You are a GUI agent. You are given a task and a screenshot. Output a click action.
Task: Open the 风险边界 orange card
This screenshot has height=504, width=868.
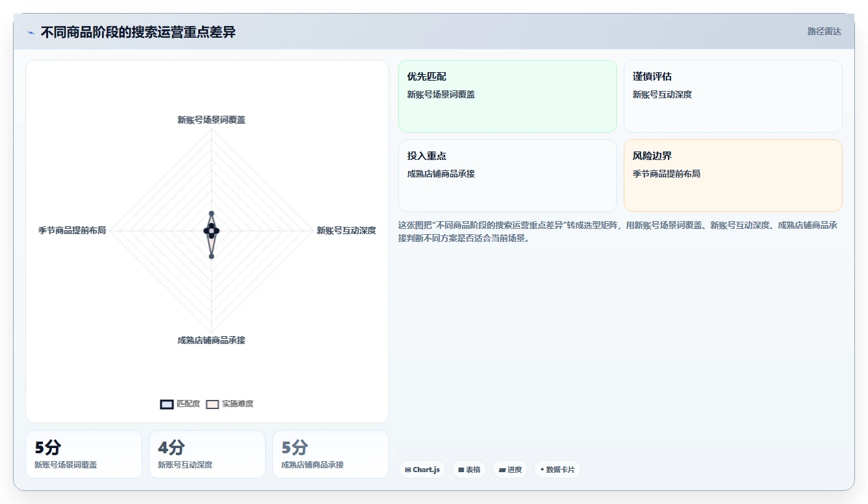(x=733, y=176)
